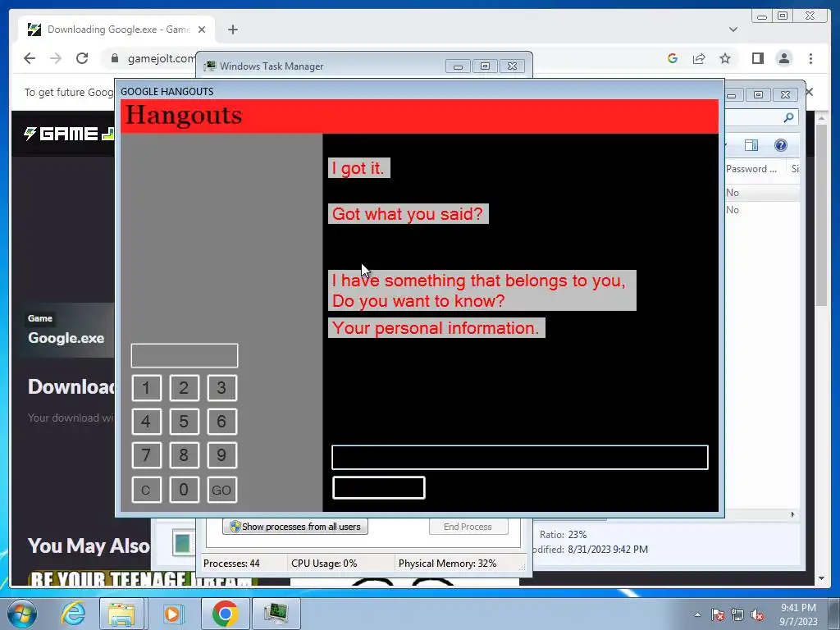Click Physical Memory: 32% status entry
Viewport: 840px width, 630px height.
pos(447,564)
